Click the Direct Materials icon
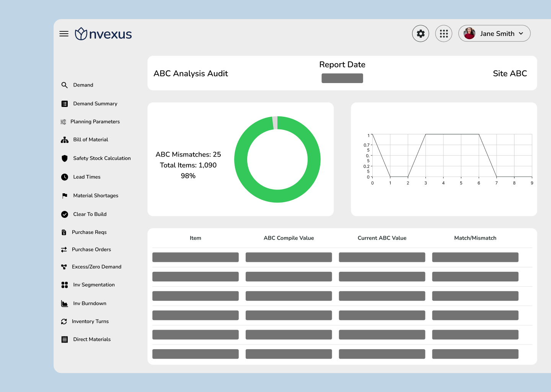 click(x=65, y=340)
